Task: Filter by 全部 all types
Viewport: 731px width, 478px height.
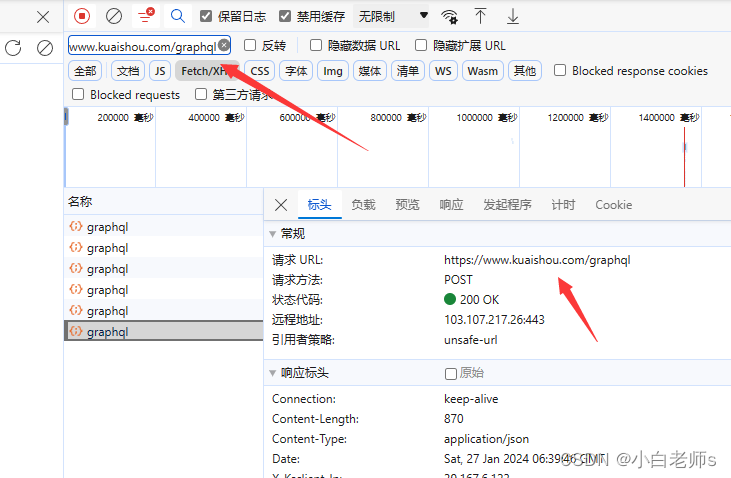Action: point(85,71)
